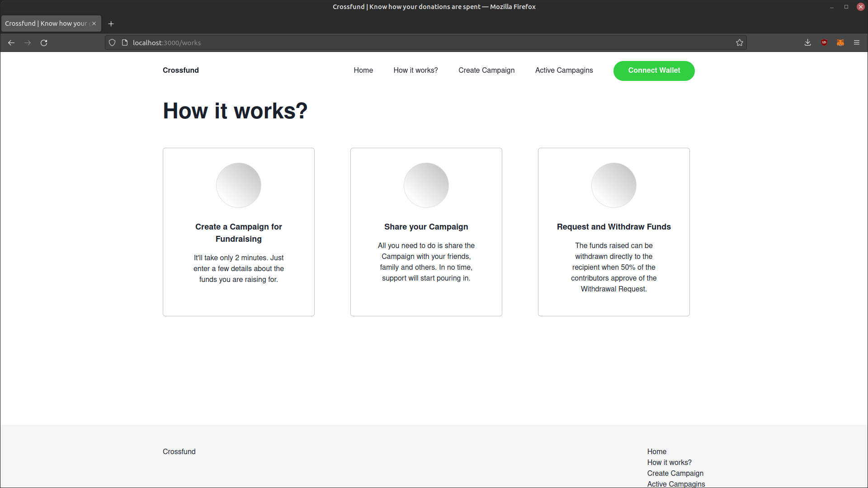Open the uBlock Origin extension icon

point(824,43)
